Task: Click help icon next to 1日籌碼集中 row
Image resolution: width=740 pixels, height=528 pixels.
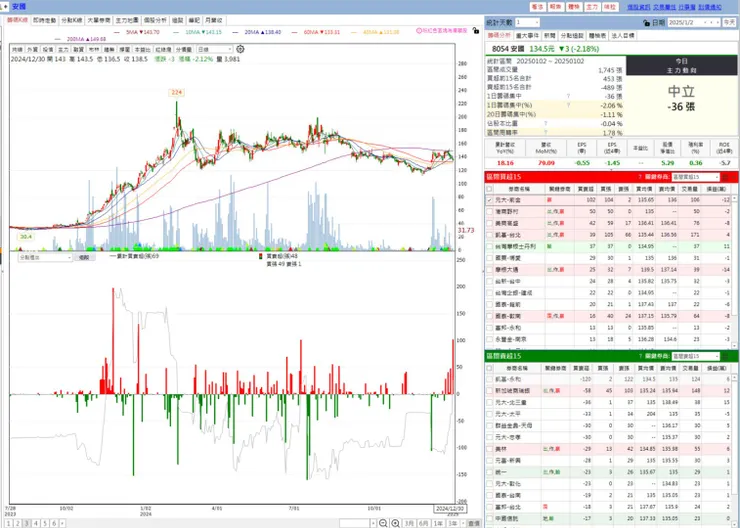Action: [568, 96]
